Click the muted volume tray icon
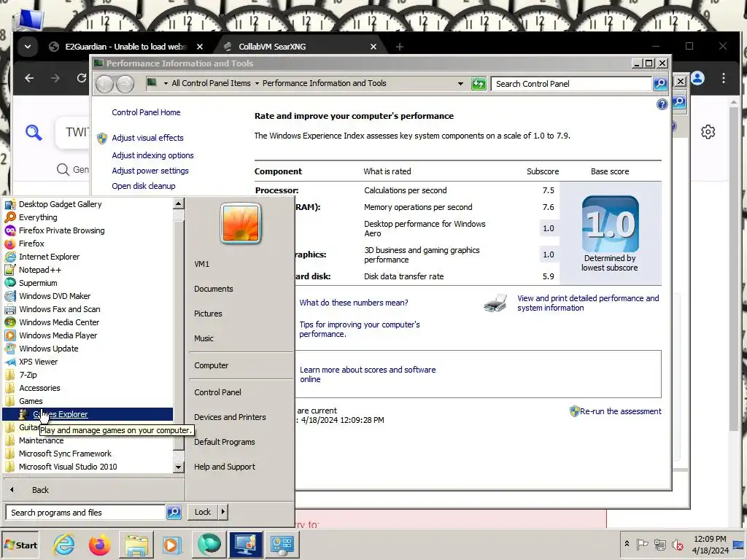The width and height of the screenshot is (747, 560). [677, 544]
